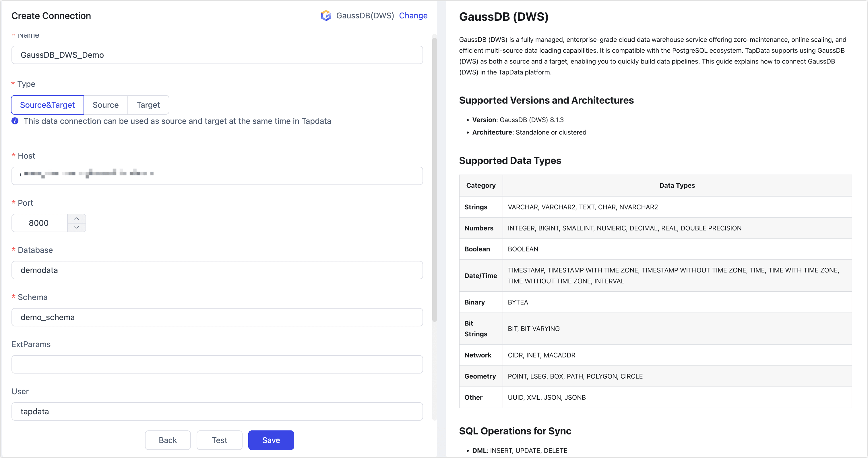This screenshot has height=458, width=868.
Task: Save the GaussDB connection
Action: point(271,440)
